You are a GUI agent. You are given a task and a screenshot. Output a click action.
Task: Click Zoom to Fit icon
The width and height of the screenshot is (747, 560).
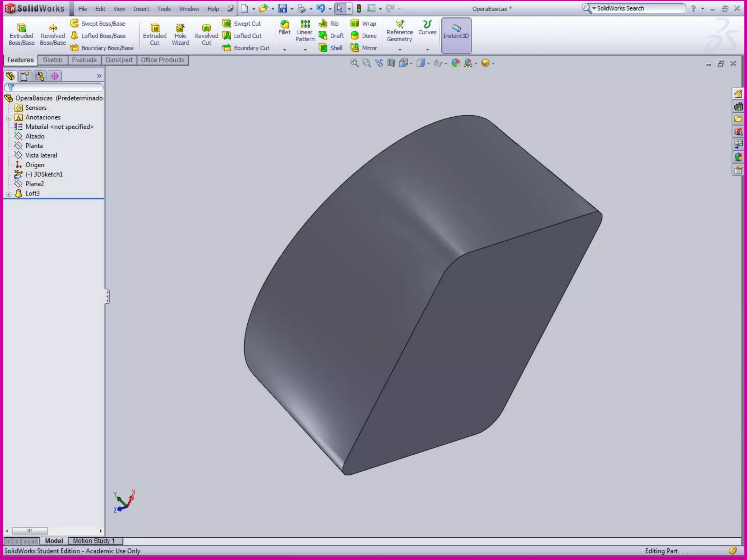point(354,63)
